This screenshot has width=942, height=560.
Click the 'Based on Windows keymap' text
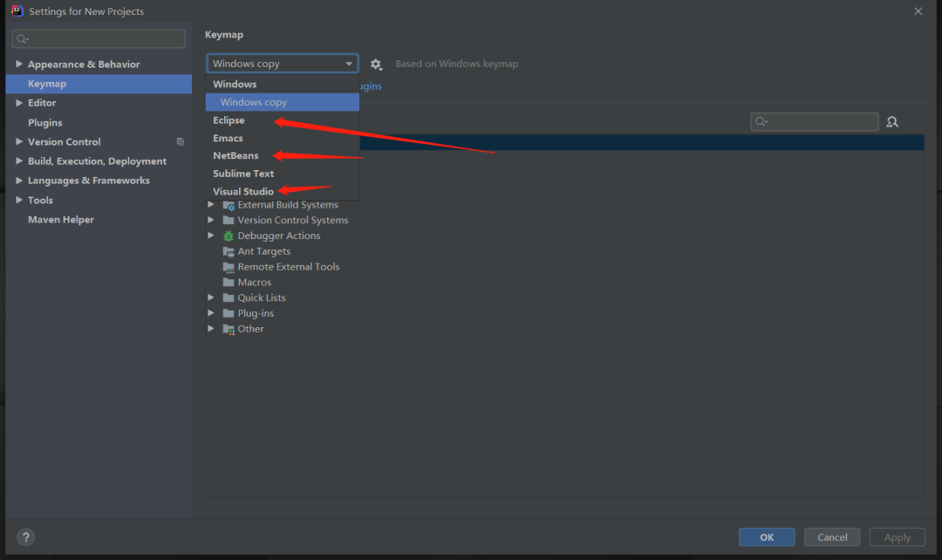click(456, 64)
